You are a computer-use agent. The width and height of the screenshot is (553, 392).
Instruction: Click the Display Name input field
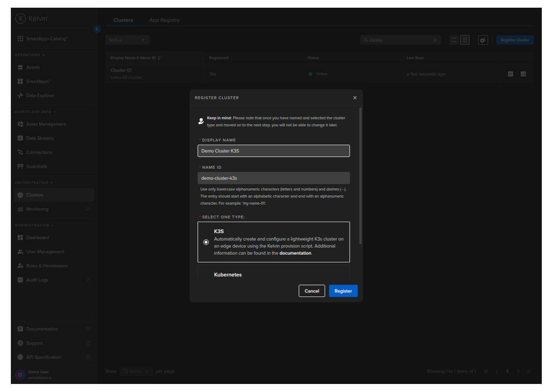(x=273, y=151)
